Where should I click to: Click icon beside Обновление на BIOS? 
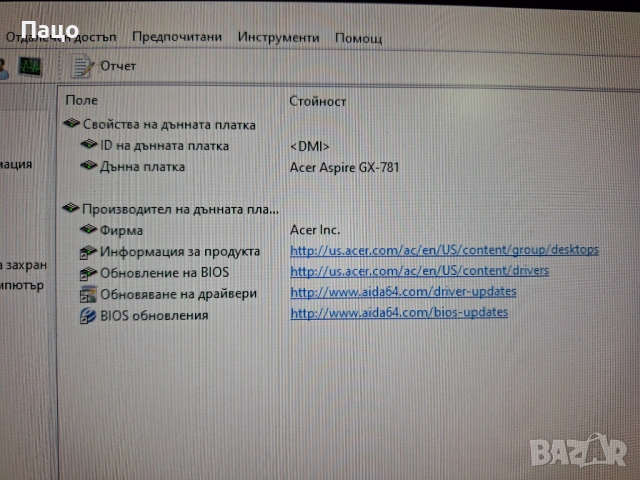[x=88, y=273]
